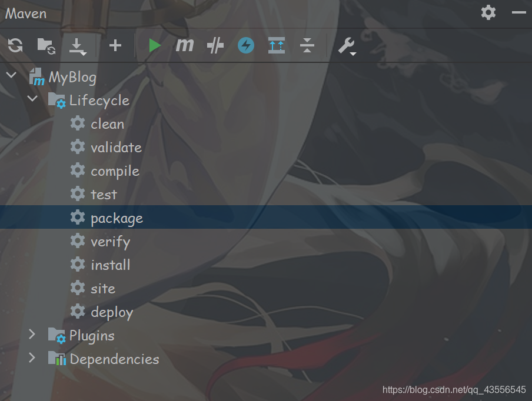
Task: Hide the Maven tool window
Action: click(x=519, y=12)
